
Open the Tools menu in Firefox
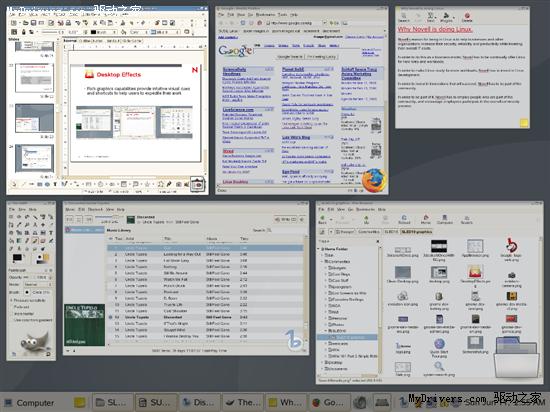[282, 15]
